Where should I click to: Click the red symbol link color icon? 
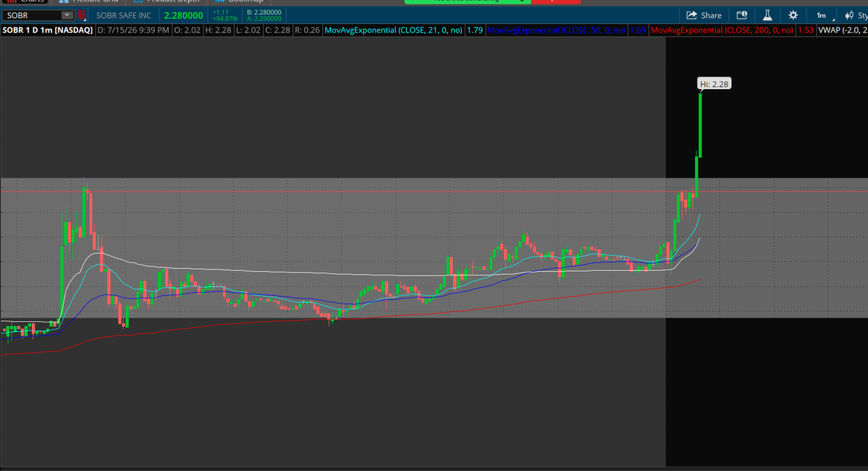coord(81,15)
